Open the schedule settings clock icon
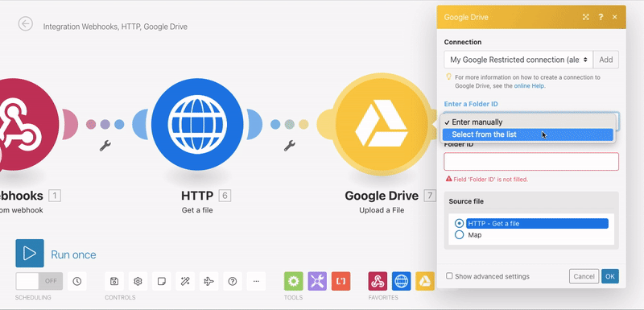Viewport: 644px width, 310px height. tap(76, 281)
